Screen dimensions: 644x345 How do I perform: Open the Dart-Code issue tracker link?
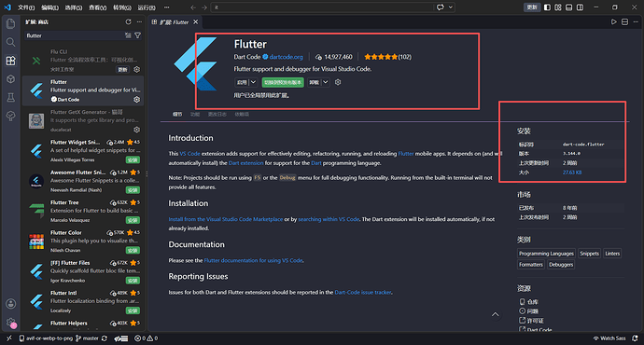[x=363, y=292]
